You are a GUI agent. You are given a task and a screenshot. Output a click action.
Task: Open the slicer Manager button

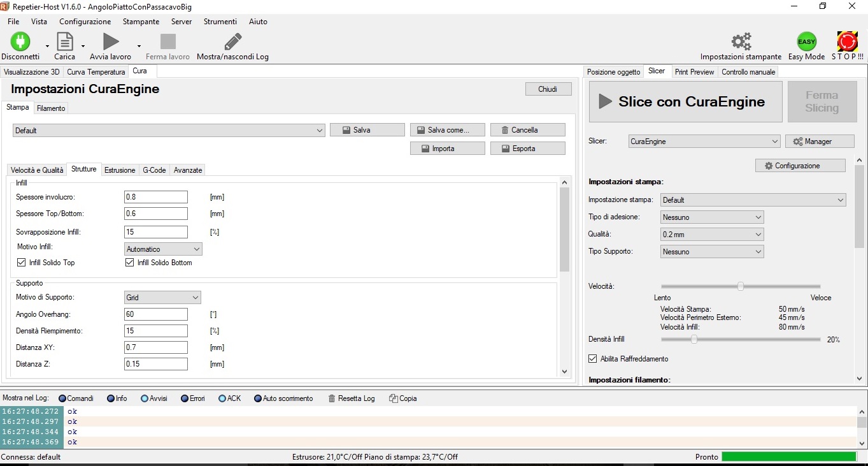click(819, 142)
